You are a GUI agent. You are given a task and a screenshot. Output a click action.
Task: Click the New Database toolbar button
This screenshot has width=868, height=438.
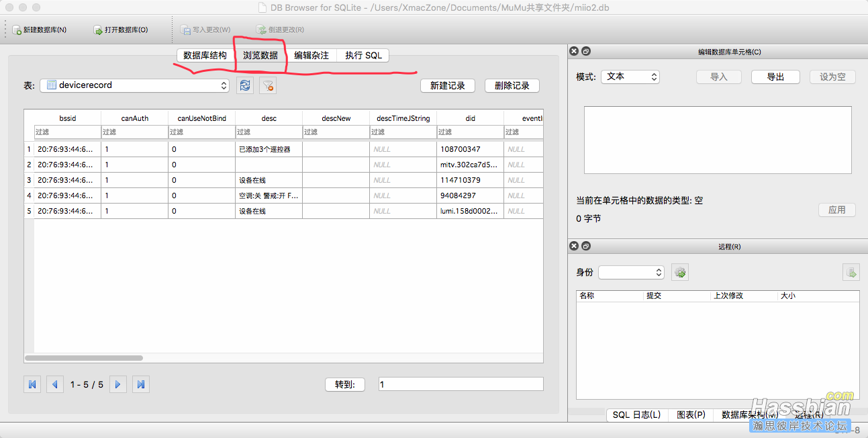tap(40, 30)
